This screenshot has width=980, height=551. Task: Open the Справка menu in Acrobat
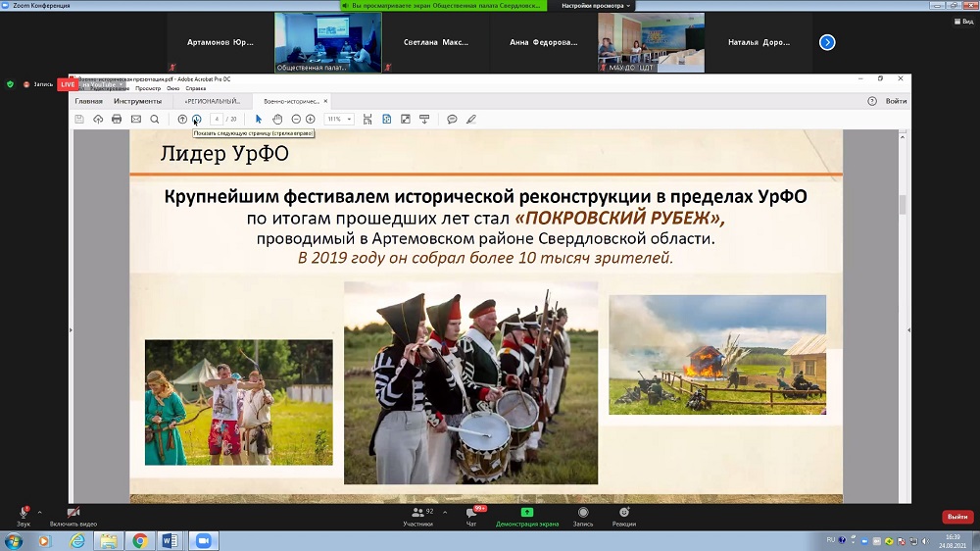tap(196, 89)
